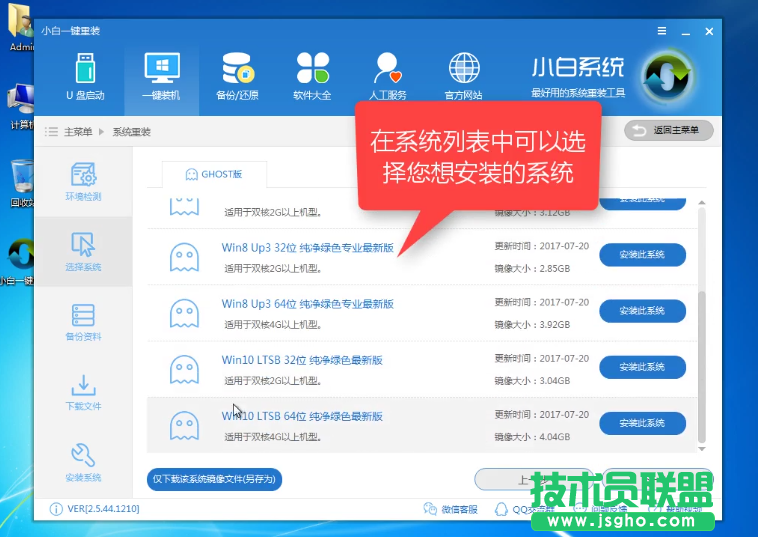Click ghost icon of Win10 LTSB 32位
The image size is (758, 537).
click(x=184, y=370)
